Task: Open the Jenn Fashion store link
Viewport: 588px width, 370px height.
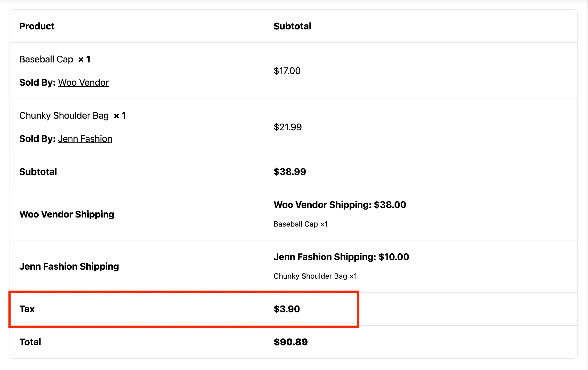Action: tap(85, 139)
